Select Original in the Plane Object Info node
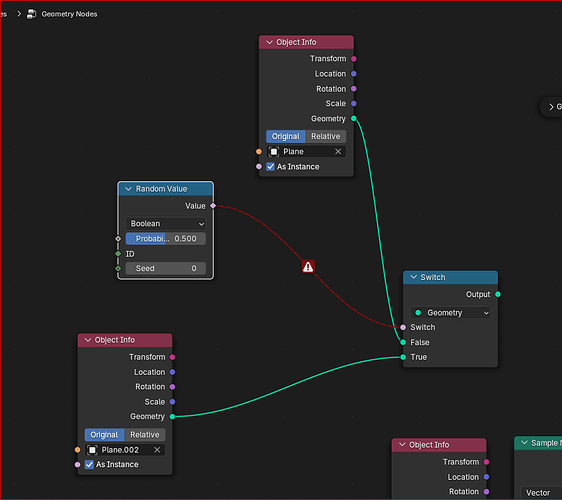This screenshot has height=500, width=562. coord(286,137)
